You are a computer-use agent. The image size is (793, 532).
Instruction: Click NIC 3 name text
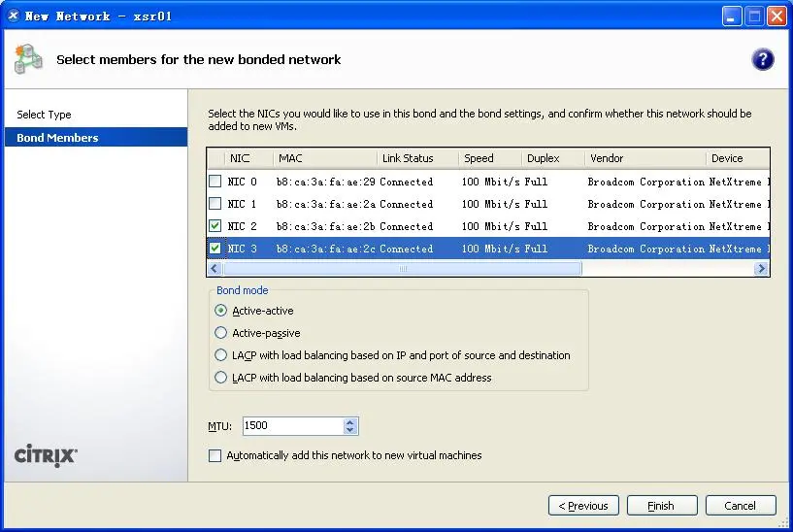coord(242,249)
